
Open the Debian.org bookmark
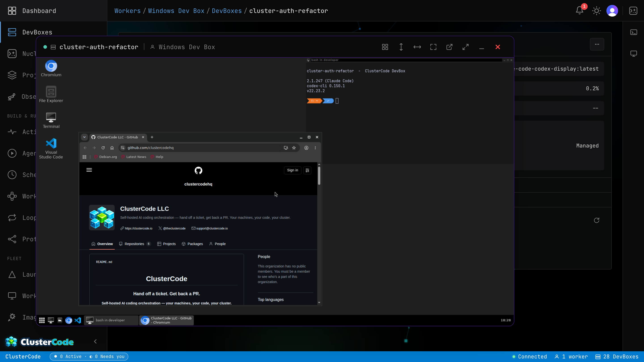[x=105, y=157]
